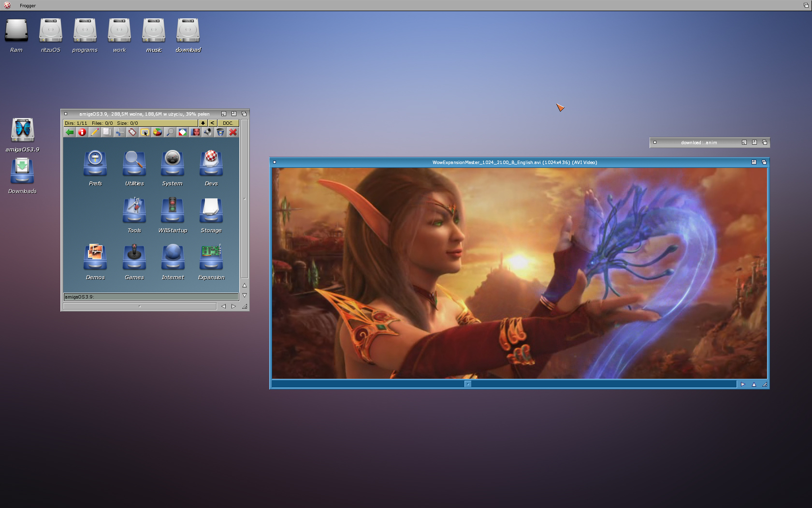Viewport: 812px width, 508px height.
Task: Click the face picture toolbar icon
Action: point(195,132)
